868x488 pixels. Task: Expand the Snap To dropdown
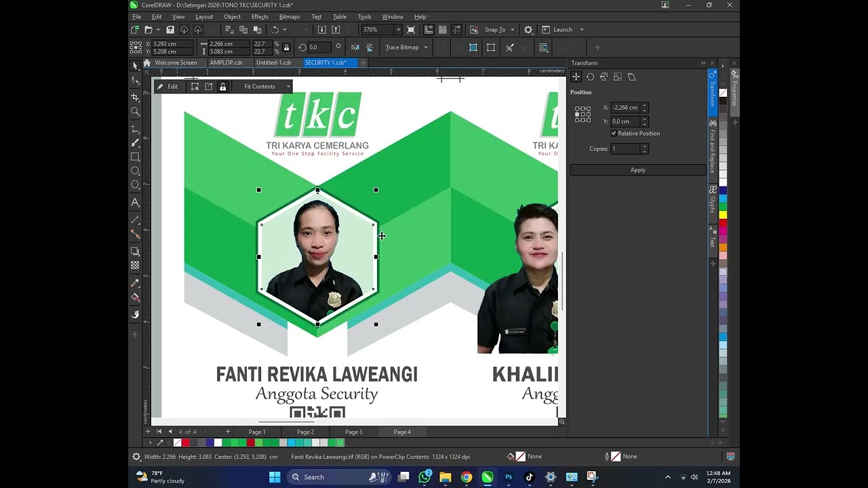512,30
